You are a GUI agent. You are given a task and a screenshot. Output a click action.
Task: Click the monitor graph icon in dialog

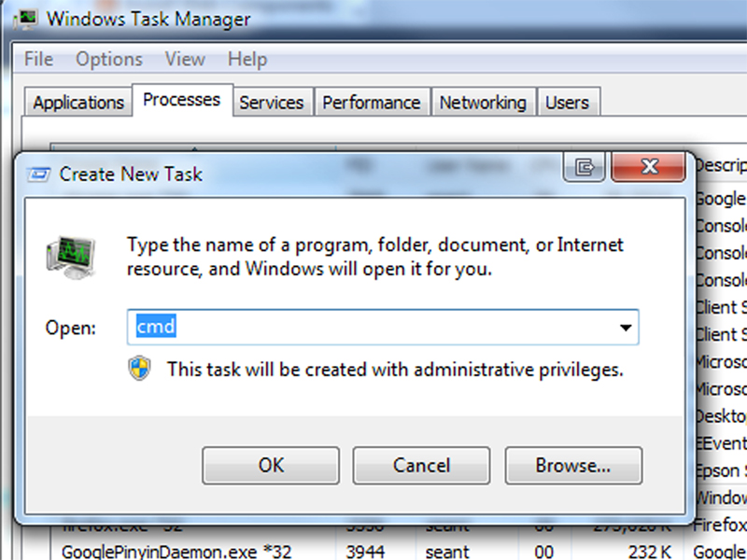point(72,258)
